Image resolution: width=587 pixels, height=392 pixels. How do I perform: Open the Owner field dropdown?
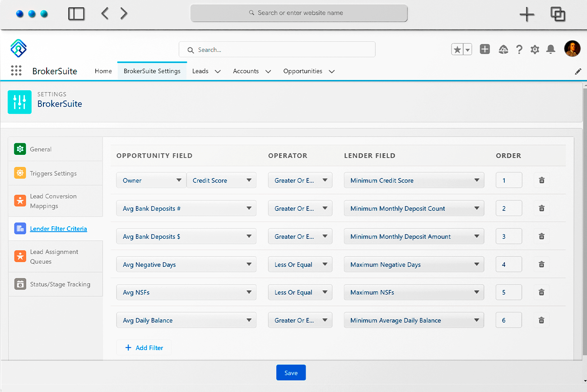(151, 180)
